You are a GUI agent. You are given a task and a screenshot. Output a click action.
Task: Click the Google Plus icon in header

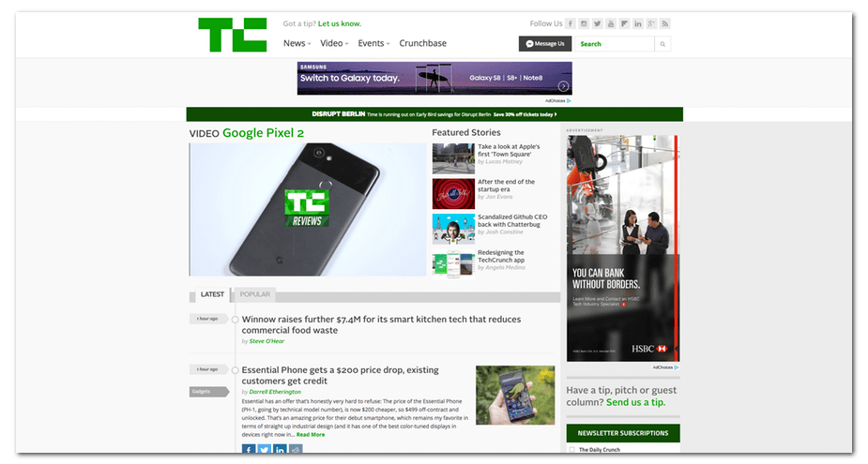click(651, 23)
